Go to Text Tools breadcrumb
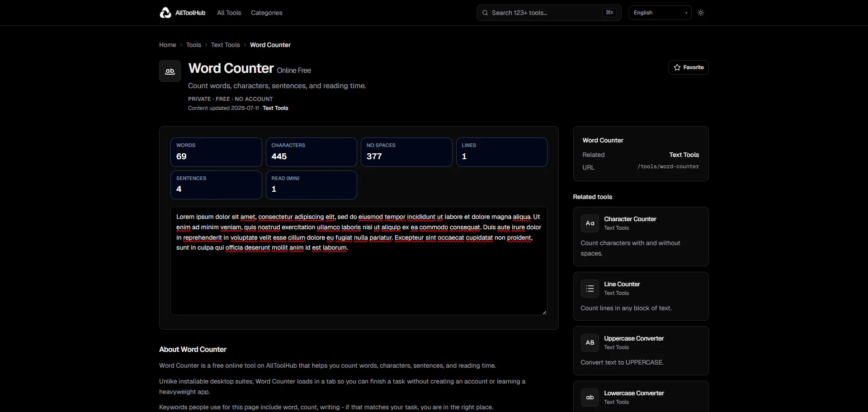 (226, 45)
